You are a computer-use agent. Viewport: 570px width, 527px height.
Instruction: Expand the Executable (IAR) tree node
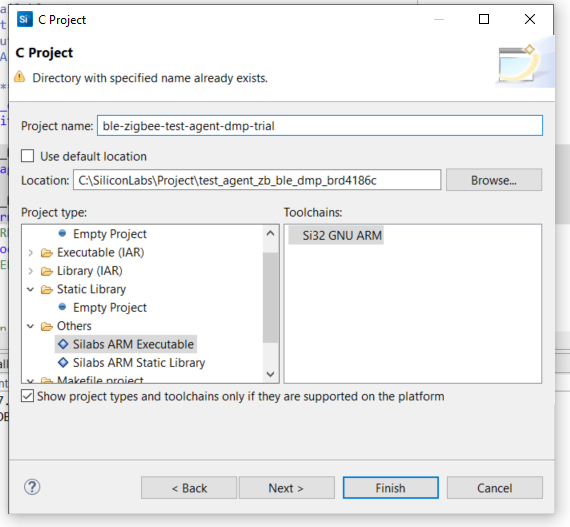[31, 253]
